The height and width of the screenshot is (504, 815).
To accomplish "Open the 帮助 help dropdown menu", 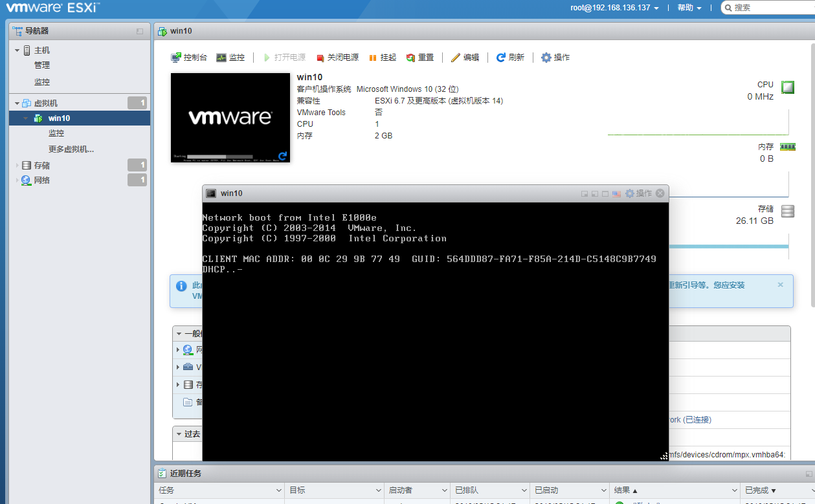I will click(x=689, y=8).
